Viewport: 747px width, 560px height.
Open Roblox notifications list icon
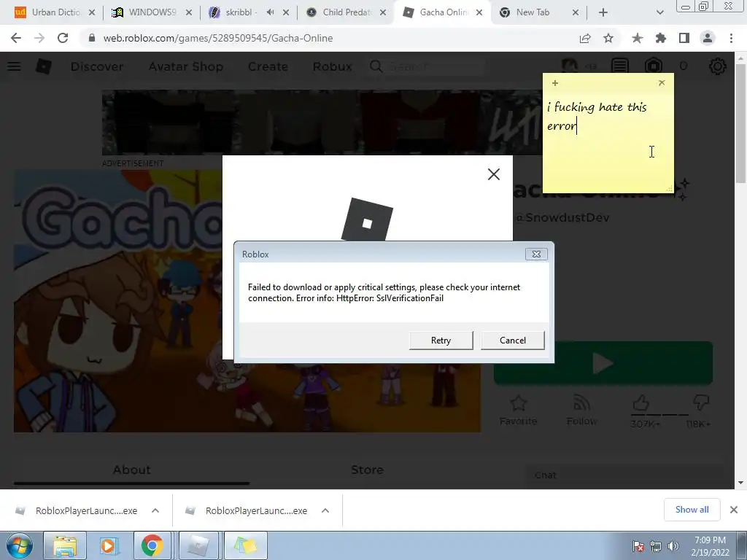[620, 66]
